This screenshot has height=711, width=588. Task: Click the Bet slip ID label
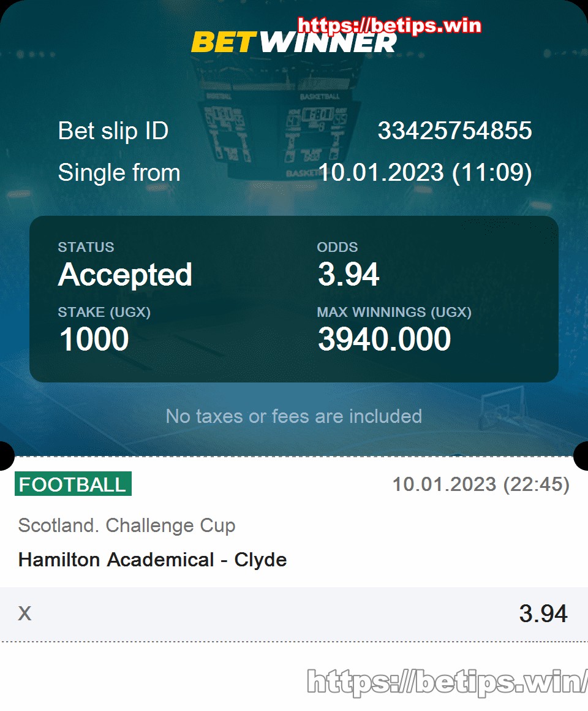113,131
